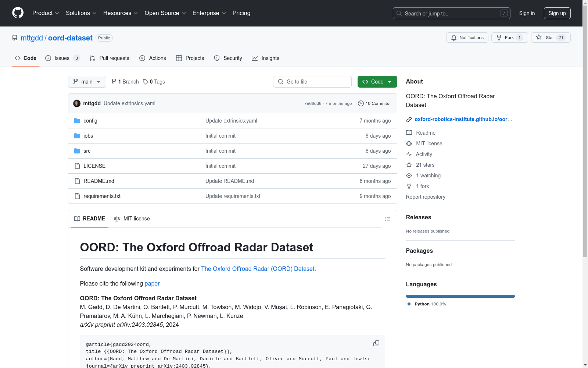The image size is (588, 368).
Task: Click the jobs folder icon
Action: pyautogui.click(x=77, y=136)
